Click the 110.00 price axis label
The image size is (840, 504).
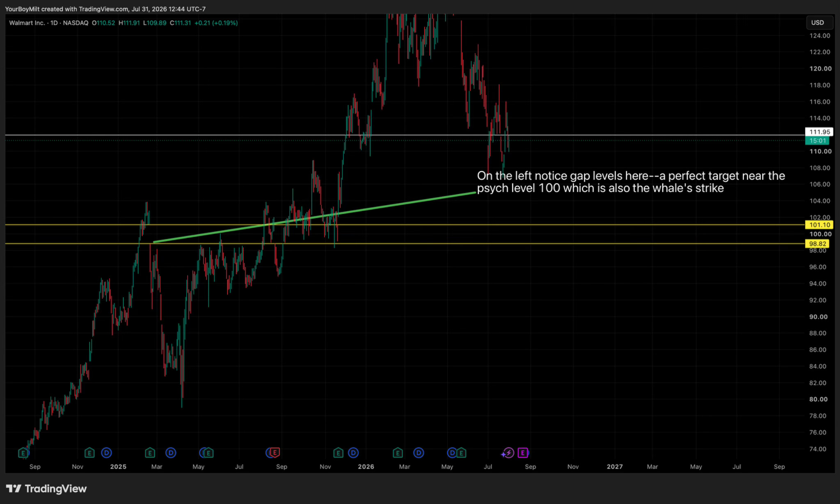pos(820,151)
